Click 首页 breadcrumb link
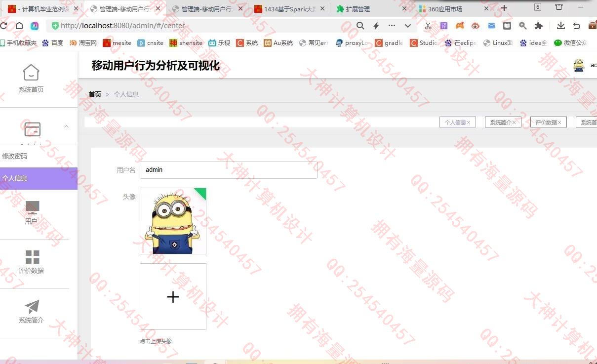The image size is (597, 364). tap(95, 94)
